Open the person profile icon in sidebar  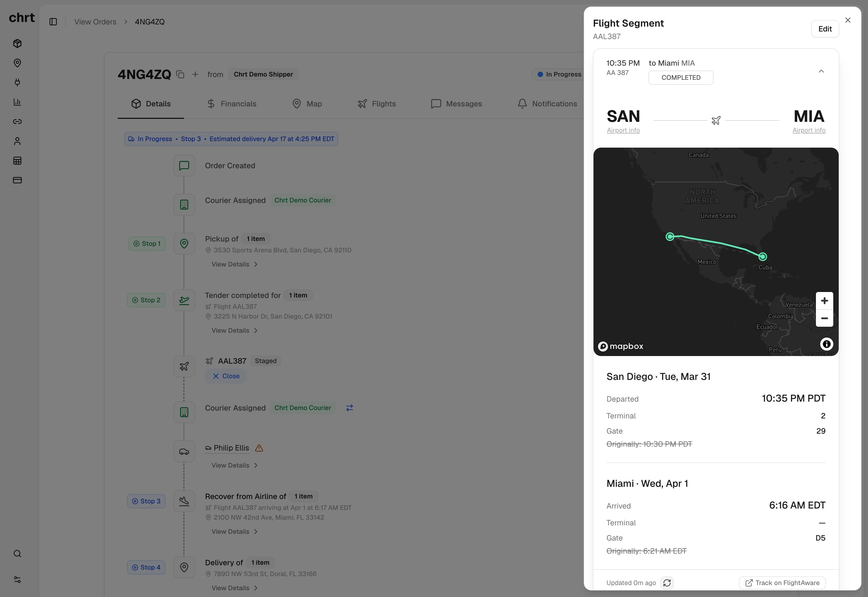click(17, 141)
